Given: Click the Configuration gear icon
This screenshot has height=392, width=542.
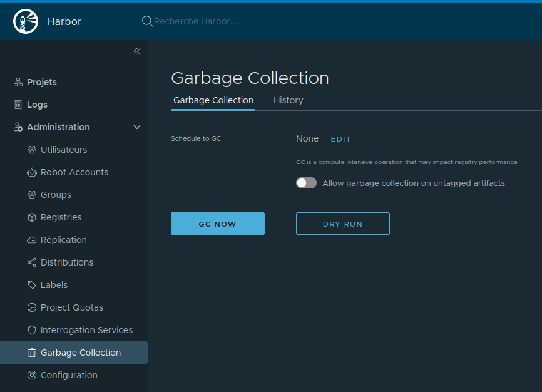Looking at the screenshot, I should 32,375.
